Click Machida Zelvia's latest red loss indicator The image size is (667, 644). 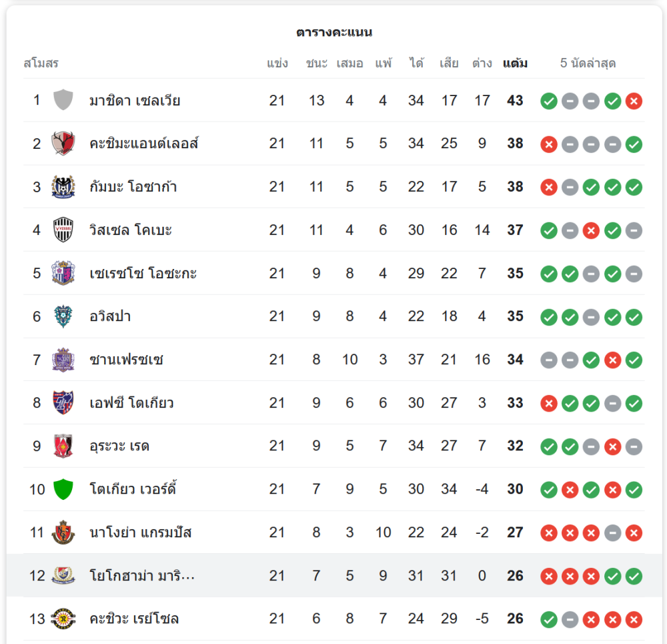pos(634,101)
